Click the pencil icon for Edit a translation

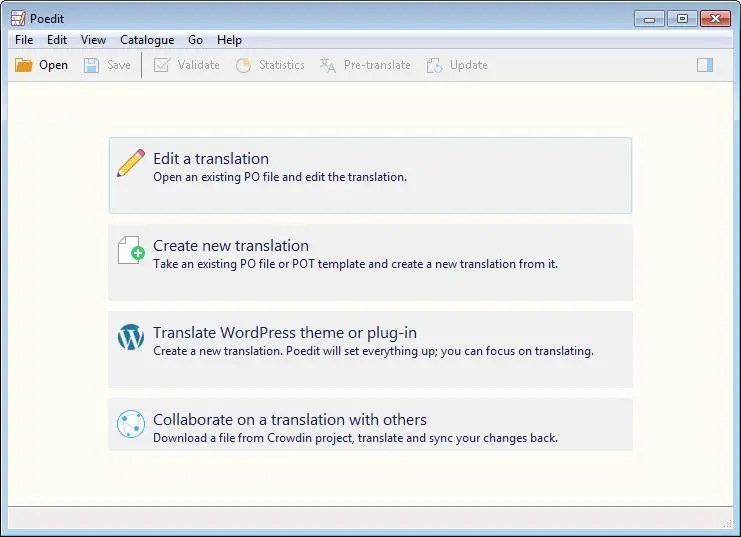pyautogui.click(x=131, y=163)
